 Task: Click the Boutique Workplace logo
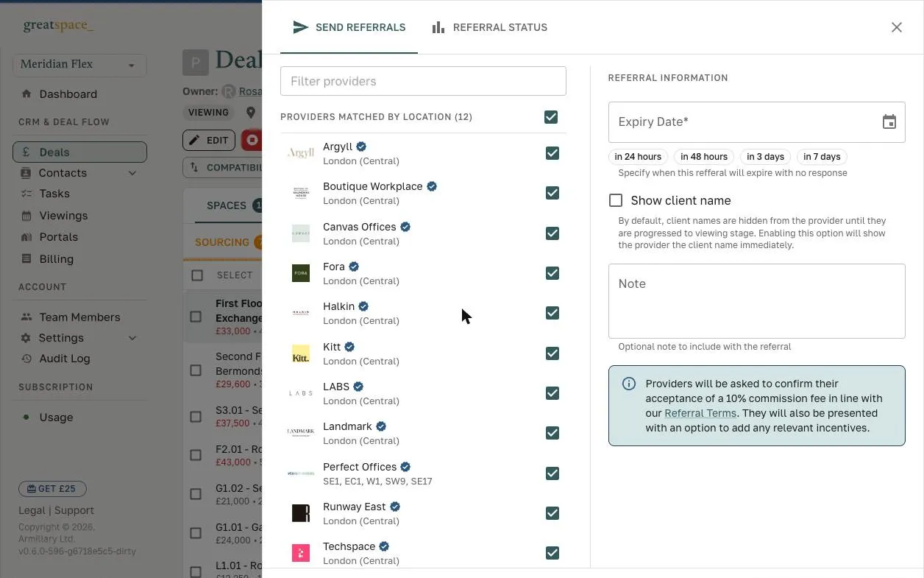[x=301, y=193]
